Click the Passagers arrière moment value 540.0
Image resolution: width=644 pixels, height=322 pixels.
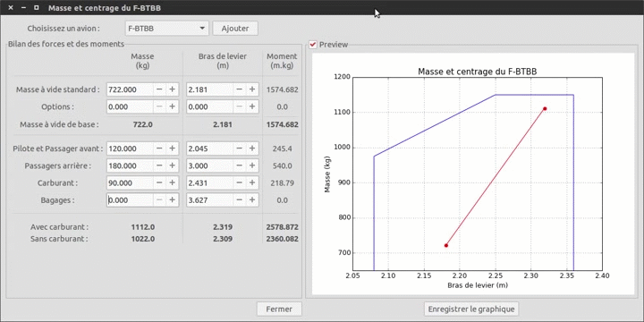[x=282, y=166]
